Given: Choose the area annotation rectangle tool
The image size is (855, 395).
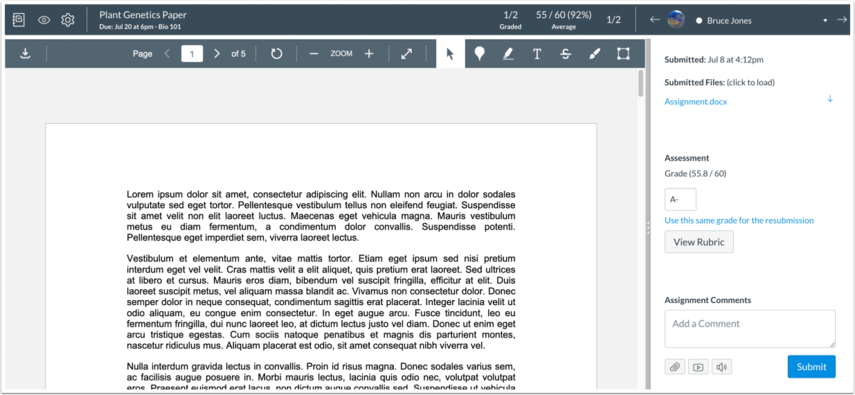Looking at the screenshot, I should tap(623, 53).
